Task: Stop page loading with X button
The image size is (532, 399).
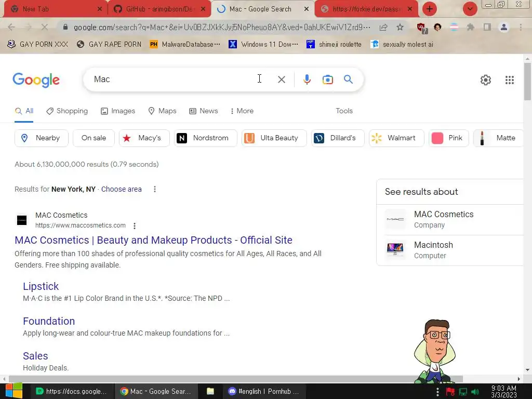Action: click(45, 27)
